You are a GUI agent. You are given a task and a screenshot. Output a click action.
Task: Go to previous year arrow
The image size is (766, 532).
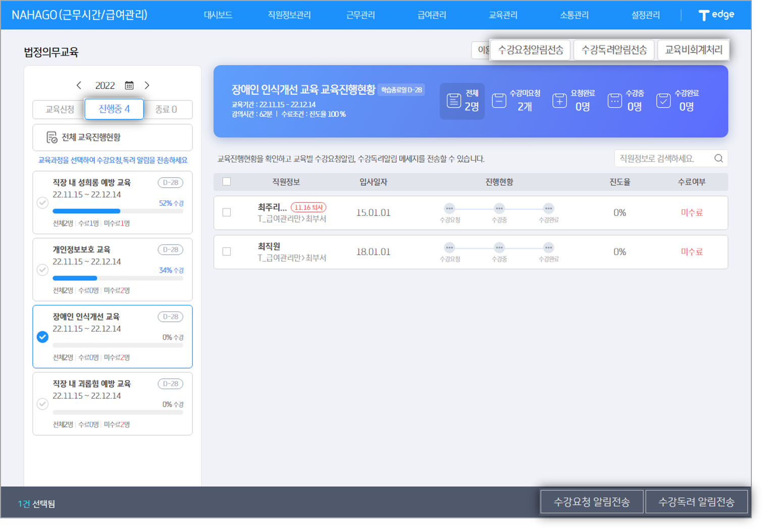coord(79,85)
